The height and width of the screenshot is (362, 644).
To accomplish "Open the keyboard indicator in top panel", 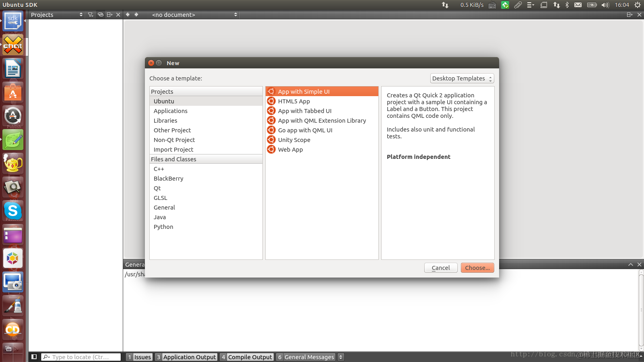I will coord(492,5).
